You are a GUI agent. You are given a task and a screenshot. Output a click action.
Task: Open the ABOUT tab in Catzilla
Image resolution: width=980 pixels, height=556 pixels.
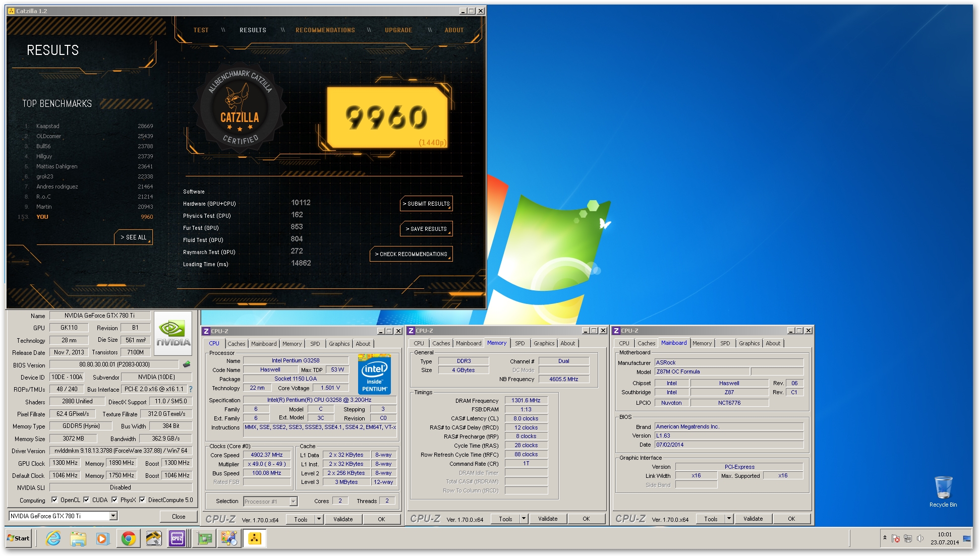point(454,30)
